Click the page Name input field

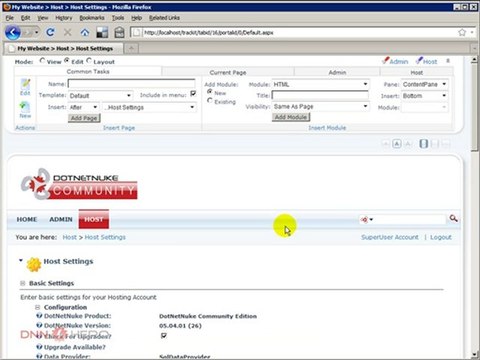pos(132,84)
